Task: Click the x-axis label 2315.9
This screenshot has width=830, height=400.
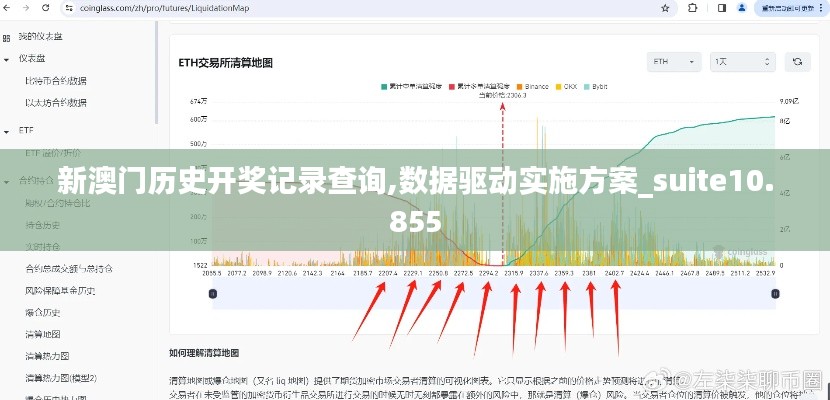Action: (513, 274)
